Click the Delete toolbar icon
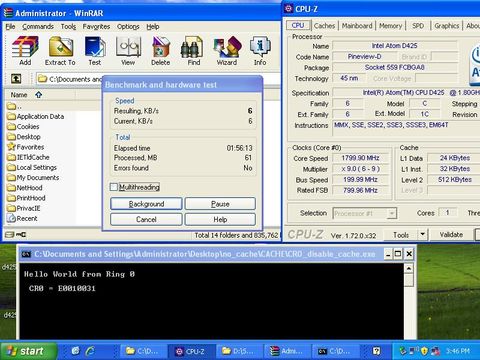Screen dimensions: 480x360 (161, 51)
